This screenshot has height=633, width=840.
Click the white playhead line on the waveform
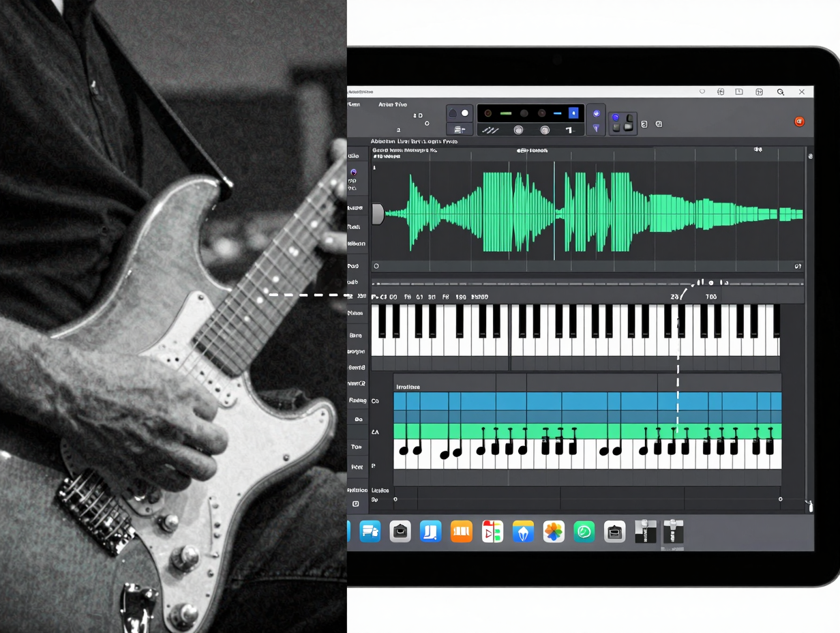(554, 211)
